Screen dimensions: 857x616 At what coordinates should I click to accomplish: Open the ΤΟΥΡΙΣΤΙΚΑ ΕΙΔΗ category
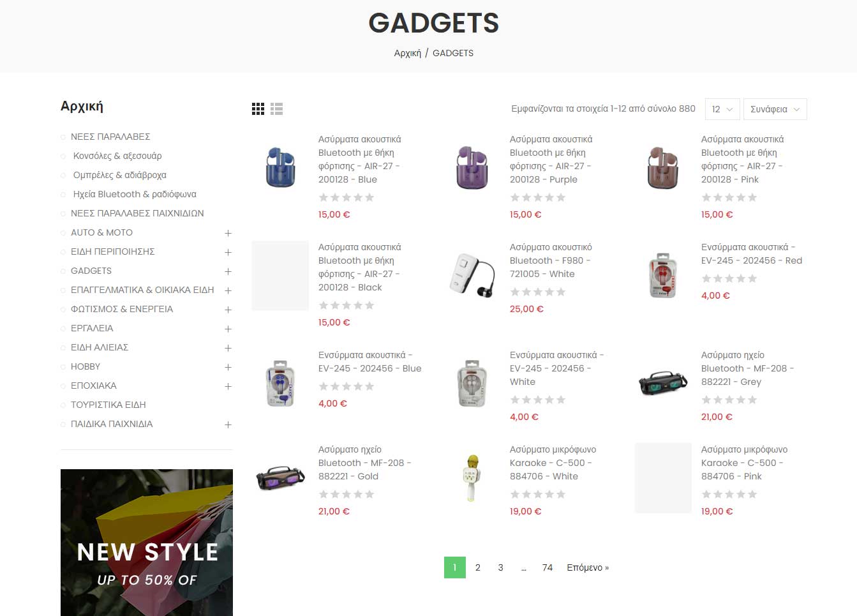click(x=108, y=405)
